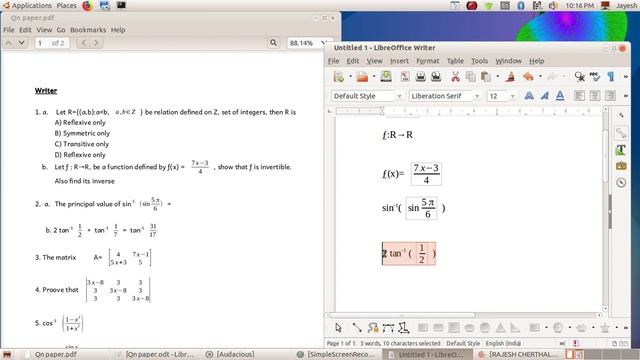Open the recent files dropdown beside Open
The width and height of the screenshot is (640, 360).
coord(373,76)
